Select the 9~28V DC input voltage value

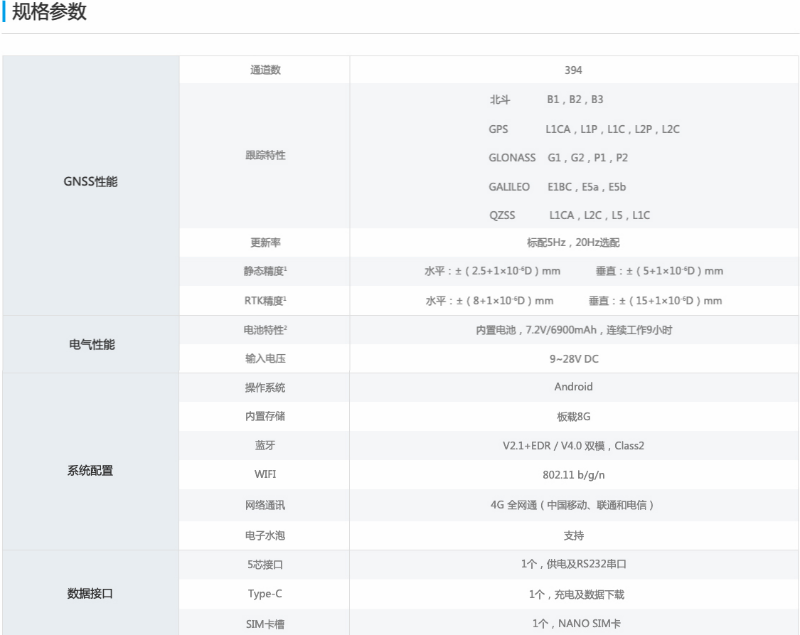[573, 358]
